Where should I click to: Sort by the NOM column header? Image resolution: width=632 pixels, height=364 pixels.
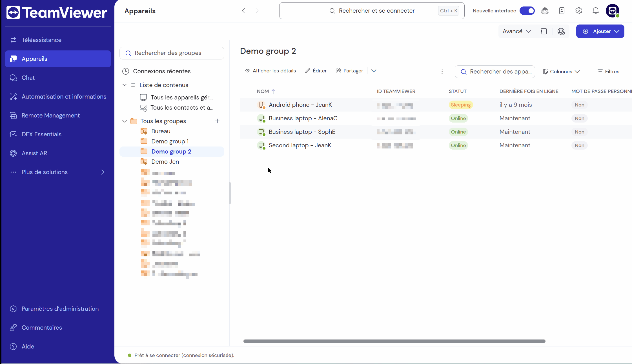point(266,91)
